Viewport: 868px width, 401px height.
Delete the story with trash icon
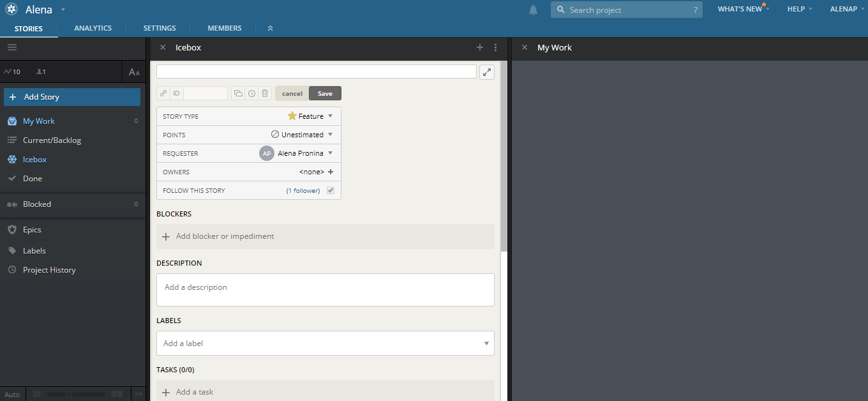pos(265,93)
